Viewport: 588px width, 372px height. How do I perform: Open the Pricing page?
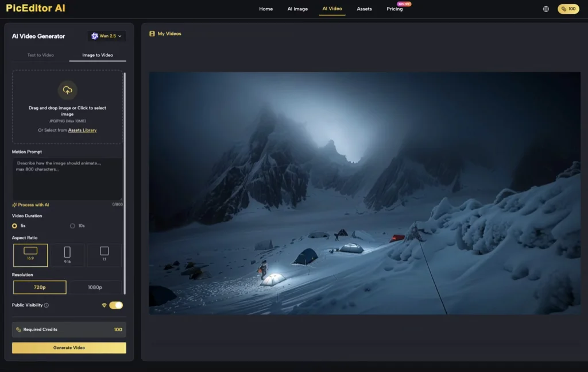[394, 9]
